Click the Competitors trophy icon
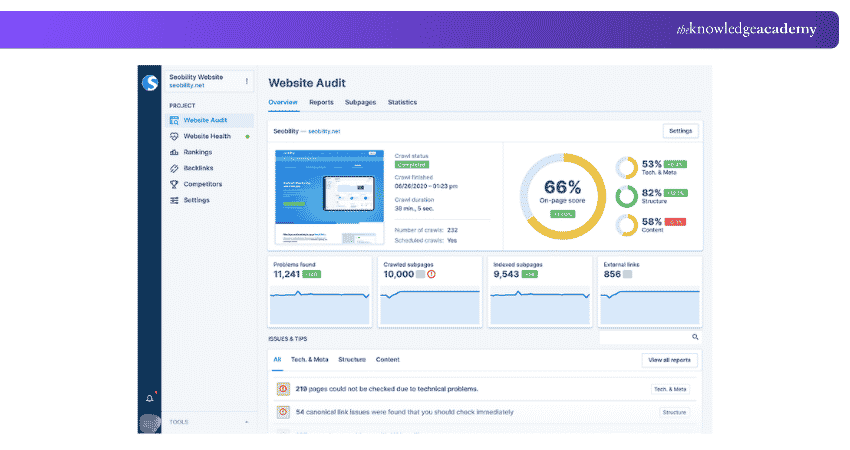850x450 pixels. click(174, 184)
